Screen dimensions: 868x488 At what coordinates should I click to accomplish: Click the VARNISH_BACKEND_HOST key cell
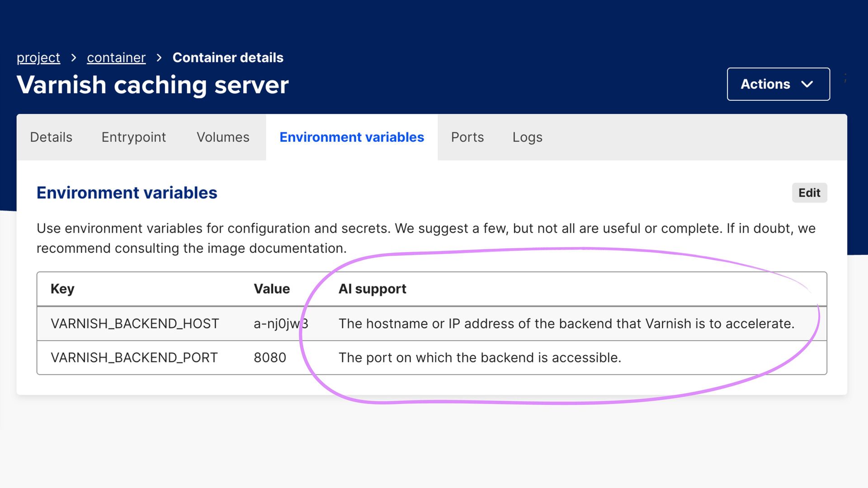click(x=135, y=324)
